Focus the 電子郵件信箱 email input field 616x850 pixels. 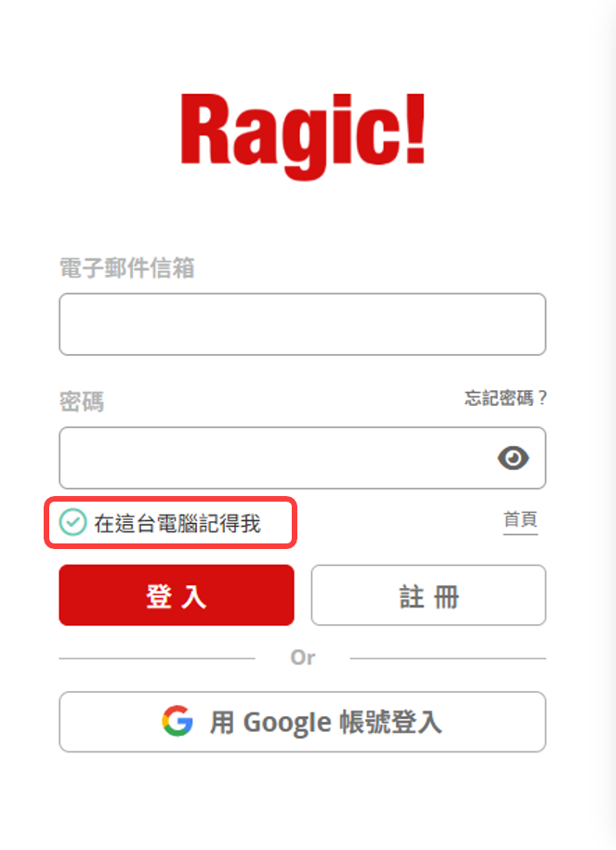(x=303, y=324)
